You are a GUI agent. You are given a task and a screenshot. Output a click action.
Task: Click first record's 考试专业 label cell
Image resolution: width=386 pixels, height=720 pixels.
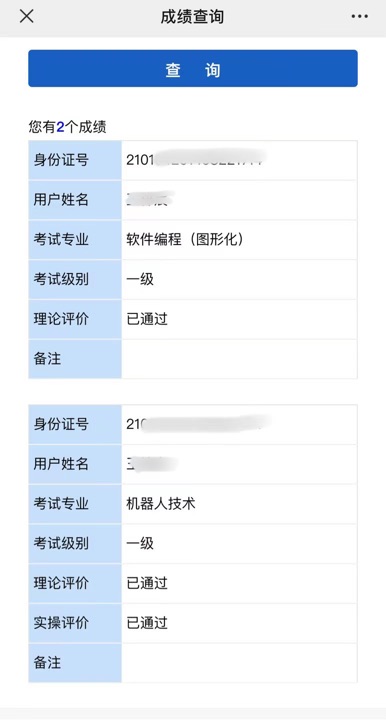pos(75,240)
